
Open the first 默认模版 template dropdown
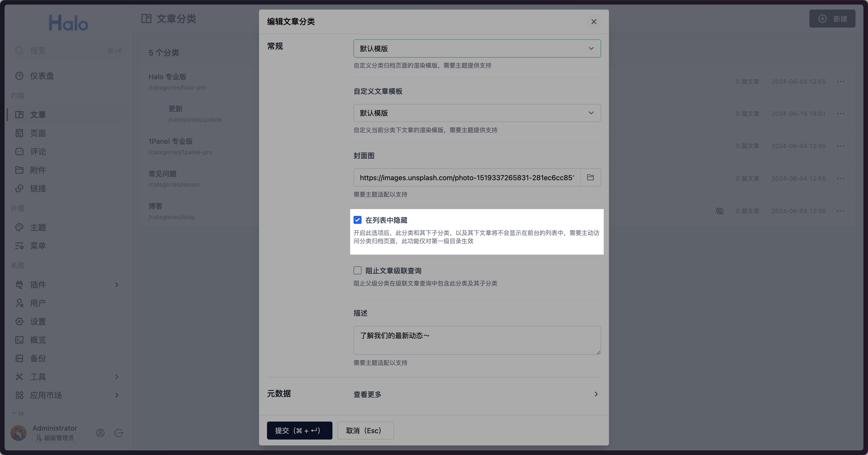pyautogui.click(x=477, y=48)
